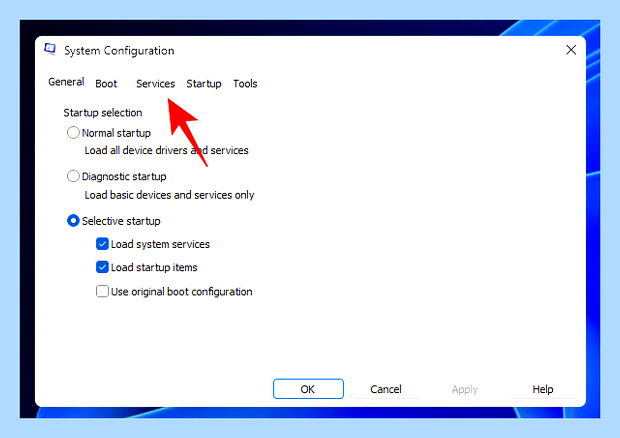
Task: Open the Services tab
Action: [x=155, y=84]
